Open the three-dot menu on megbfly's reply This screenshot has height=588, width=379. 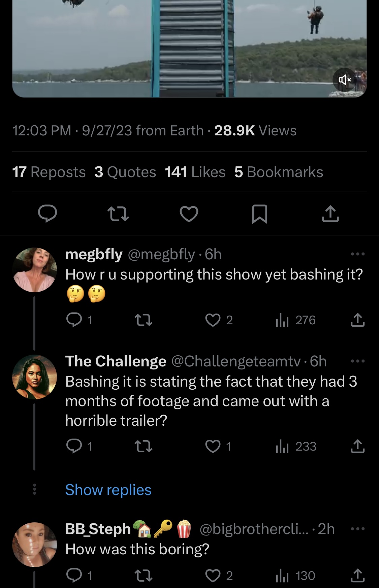click(357, 254)
